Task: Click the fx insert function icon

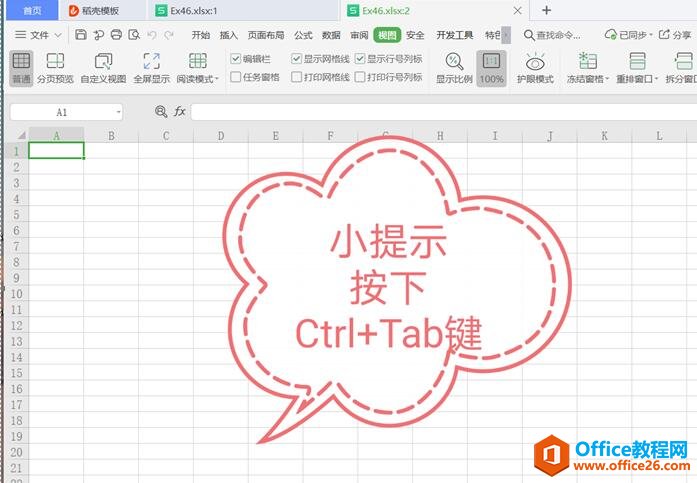Action: click(180, 111)
